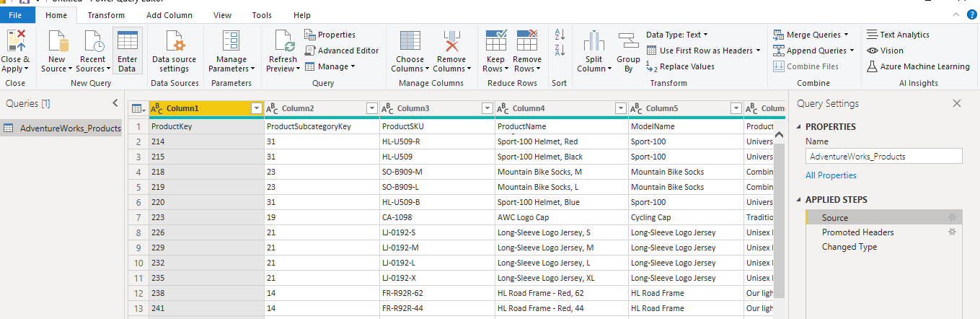Switch to the Tools tab
Screen dimensions: 980x319
(x=262, y=15)
